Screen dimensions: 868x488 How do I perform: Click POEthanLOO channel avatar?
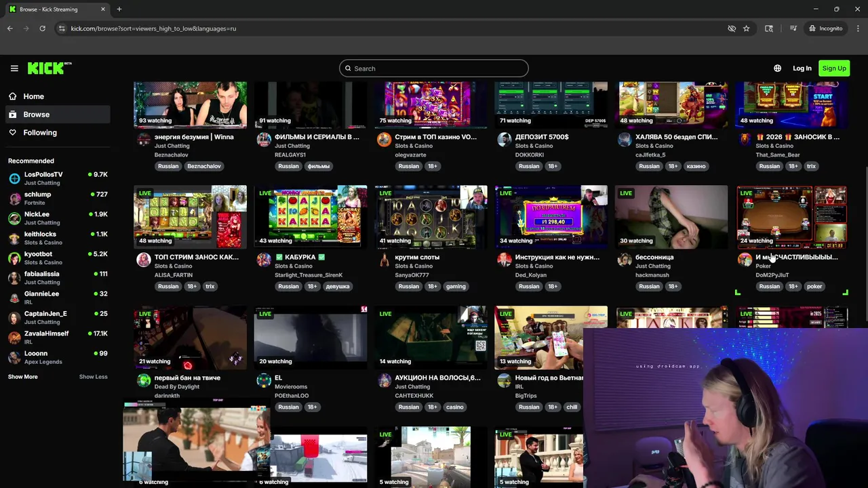(x=264, y=380)
